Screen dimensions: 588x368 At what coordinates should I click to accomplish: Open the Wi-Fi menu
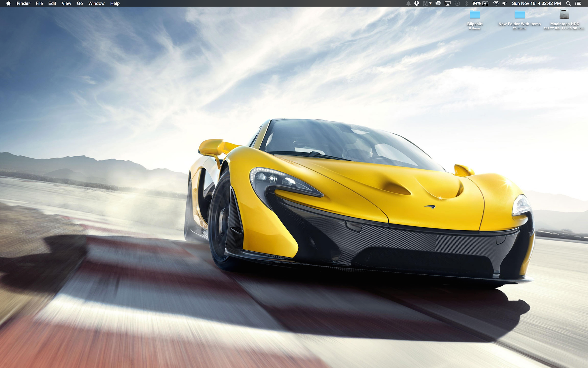coord(496,4)
